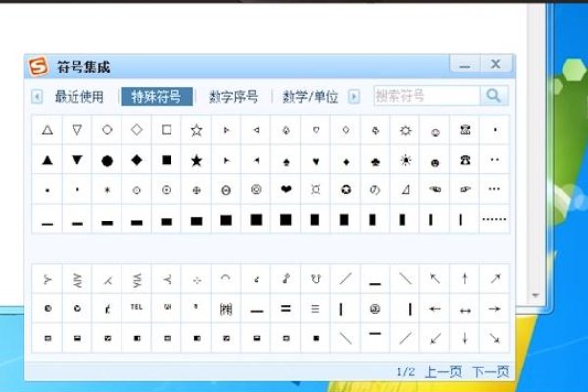This screenshot has width=588, height=392.
Task: Click the background window's scrollbar down arrow
Action: pos(535,296)
